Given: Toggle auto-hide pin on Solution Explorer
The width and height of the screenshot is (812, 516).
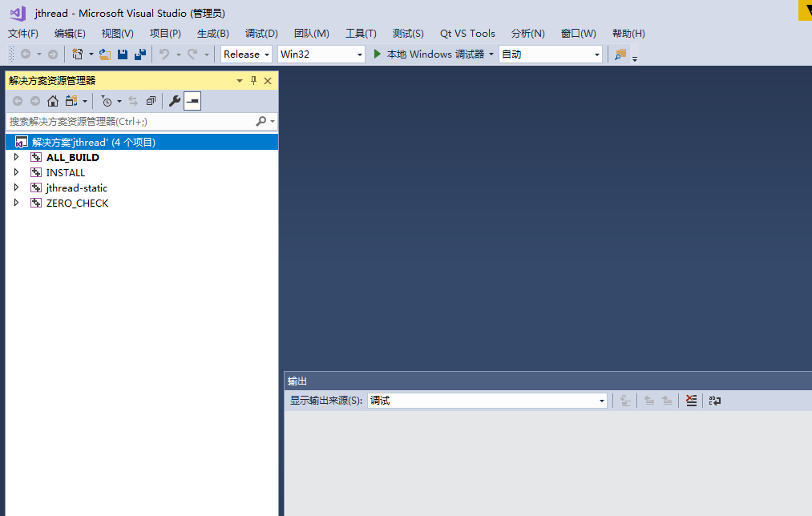Looking at the screenshot, I should coord(254,80).
